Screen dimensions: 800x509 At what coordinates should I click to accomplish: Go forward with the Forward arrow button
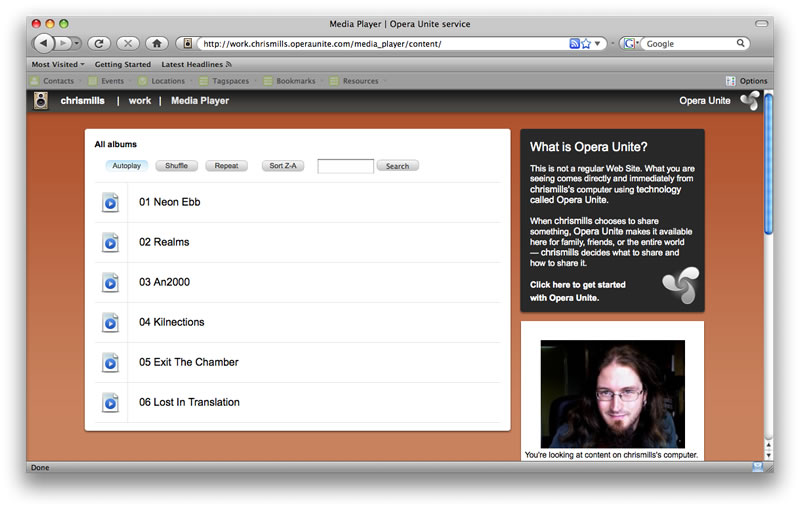pos(63,43)
